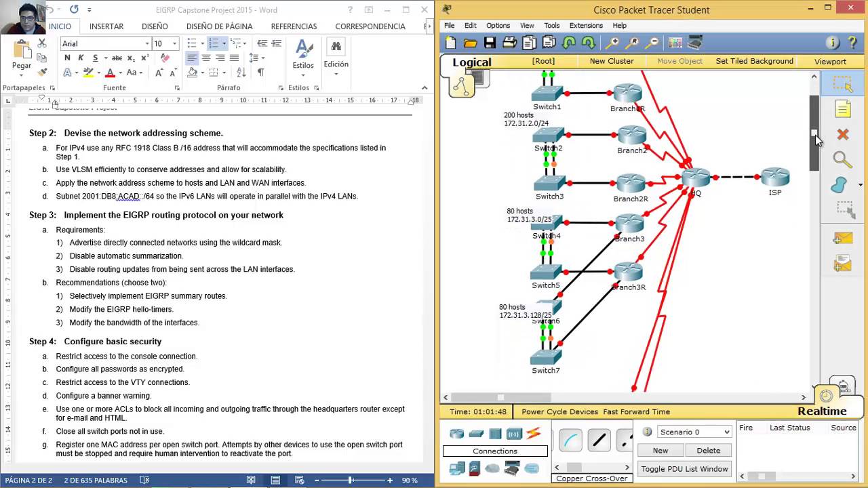Viewport: 868px width, 488px height.
Task: Reset zoom in Packet Tracer toolbar
Action: pyautogui.click(x=632, y=43)
